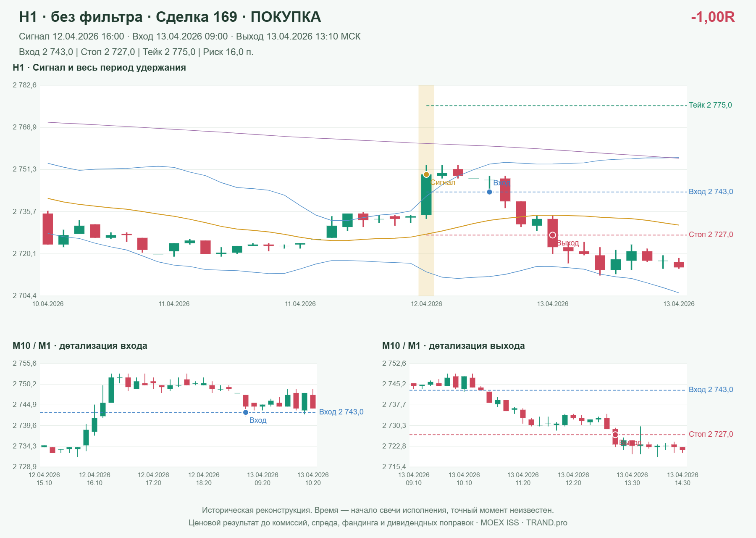Image resolution: width=756 pixels, height=538 pixels.
Task: Click the Вход 2 743,0 | Стоп 2 727,0 line
Action: tap(136, 52)
